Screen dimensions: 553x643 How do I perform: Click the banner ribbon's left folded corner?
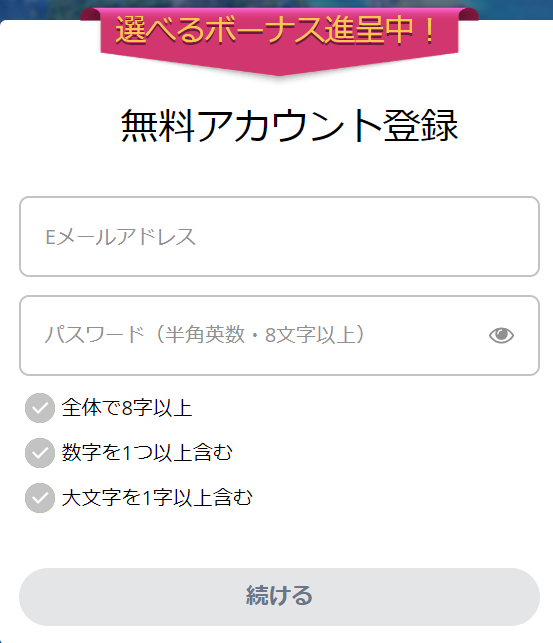(91, 14)
